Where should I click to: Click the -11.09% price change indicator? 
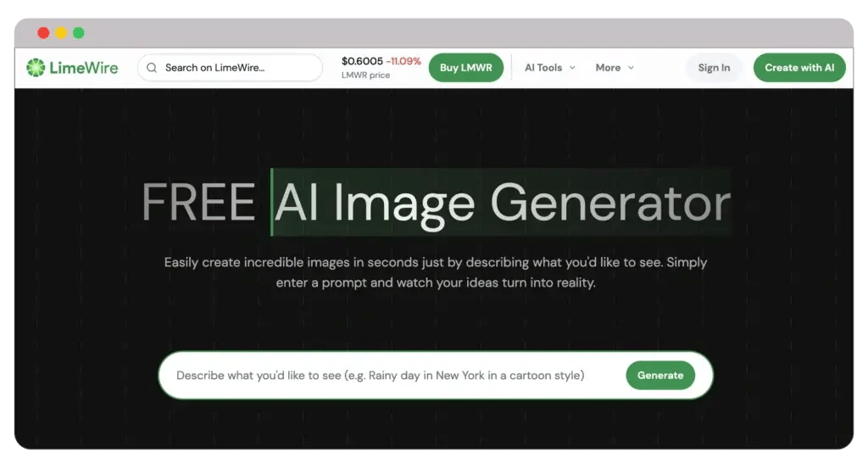[x=403, y=61]
